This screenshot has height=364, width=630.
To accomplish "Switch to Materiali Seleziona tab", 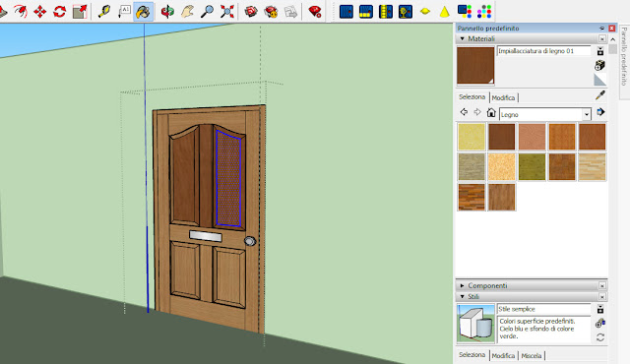I will click(472, 96).
